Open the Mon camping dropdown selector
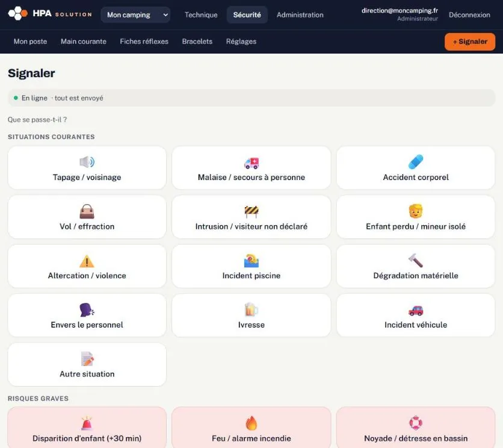 135,15
